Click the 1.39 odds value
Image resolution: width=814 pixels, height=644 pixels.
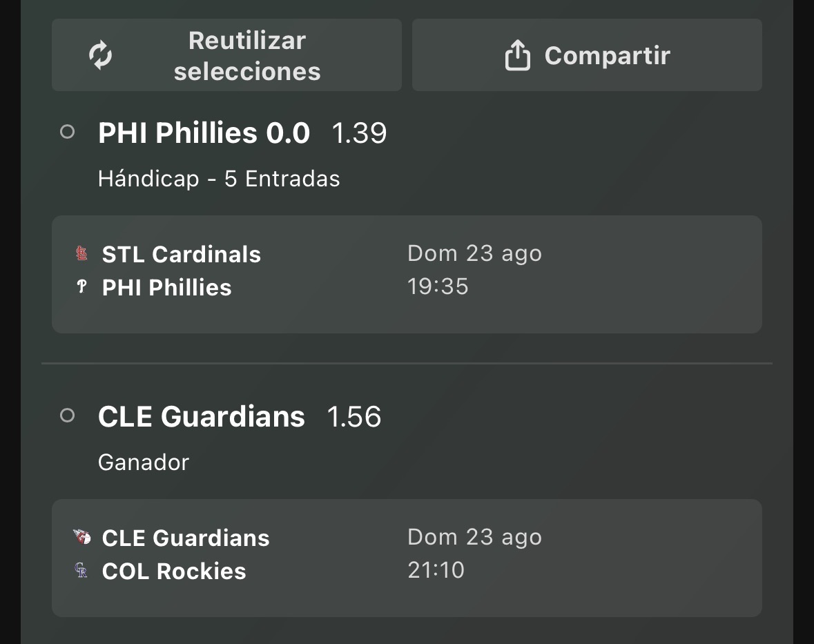[359, 133]
